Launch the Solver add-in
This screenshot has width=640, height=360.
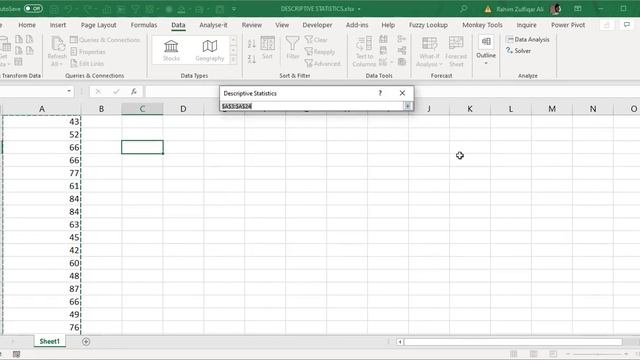(518, 51)
